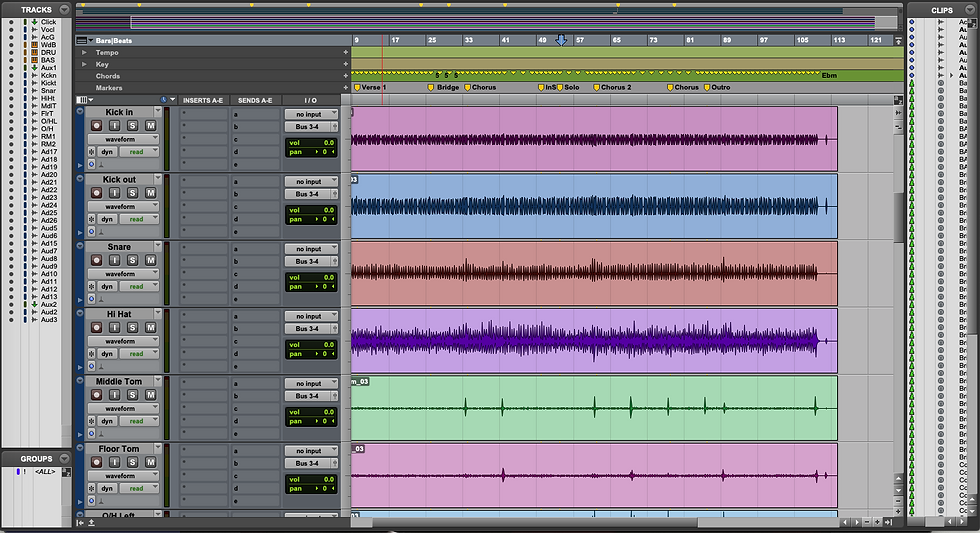Enable input monitoring on Hi Hat track
This screenshot has height=533, width=980.
[x=114, y=327]
